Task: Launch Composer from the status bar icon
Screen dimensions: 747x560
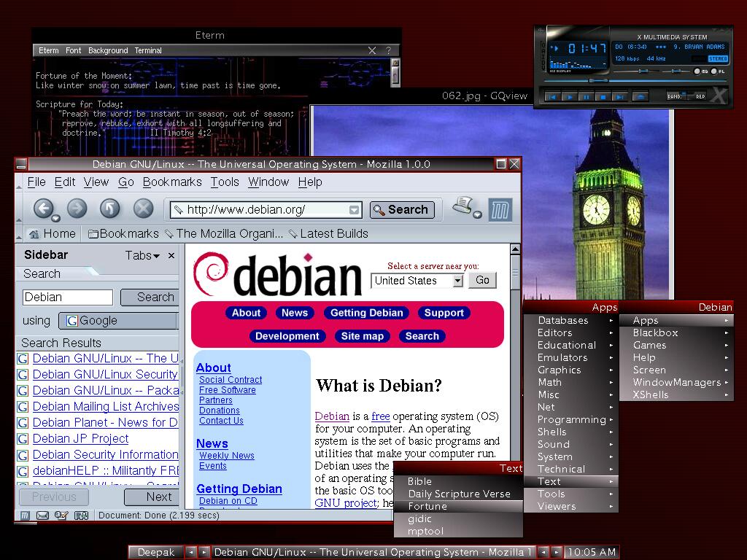Action: click(x=61, y=516)
